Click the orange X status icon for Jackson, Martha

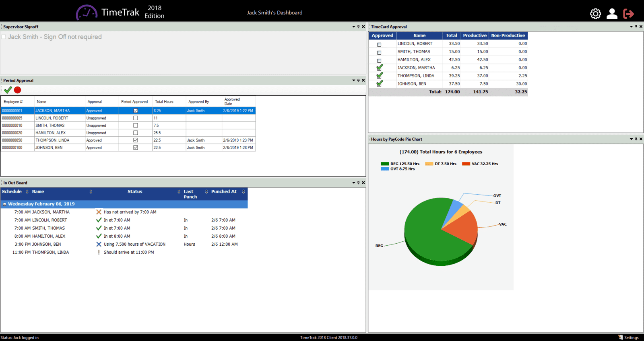coord(99,212)
